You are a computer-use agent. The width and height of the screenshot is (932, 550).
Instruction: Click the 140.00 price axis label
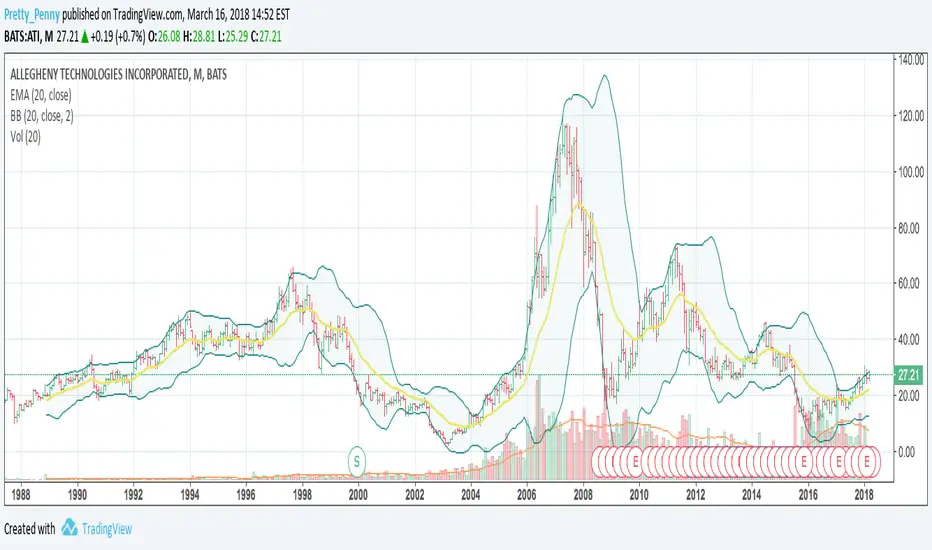tap(911, 59)
